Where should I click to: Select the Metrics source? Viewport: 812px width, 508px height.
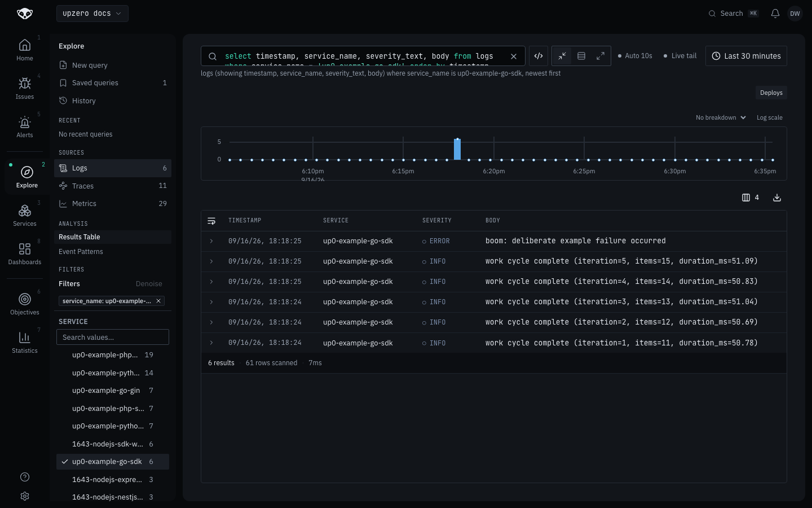[113, 204]
